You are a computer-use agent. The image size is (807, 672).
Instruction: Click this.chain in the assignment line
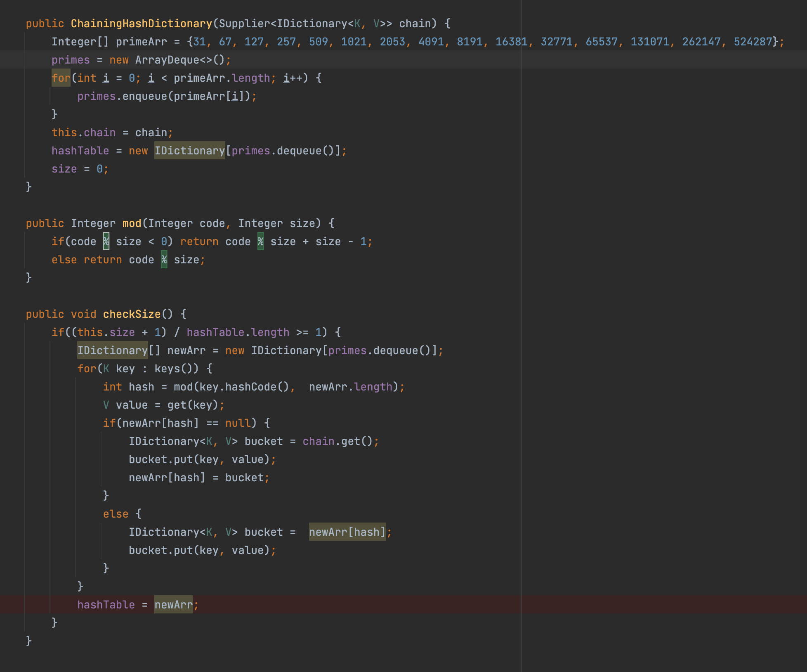[83, 133]
